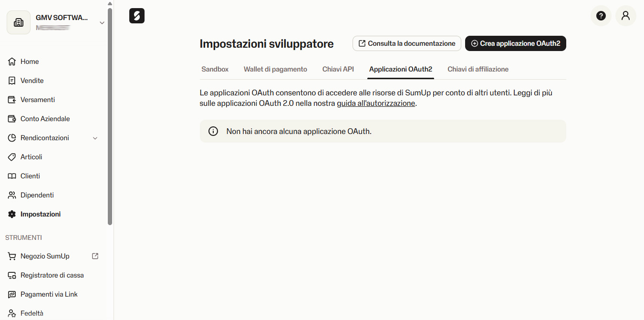Image resolution: width=644 pixels, height=320 pixels.
Task: Click the Negozio SumUp cart icon
Action: 12,256
